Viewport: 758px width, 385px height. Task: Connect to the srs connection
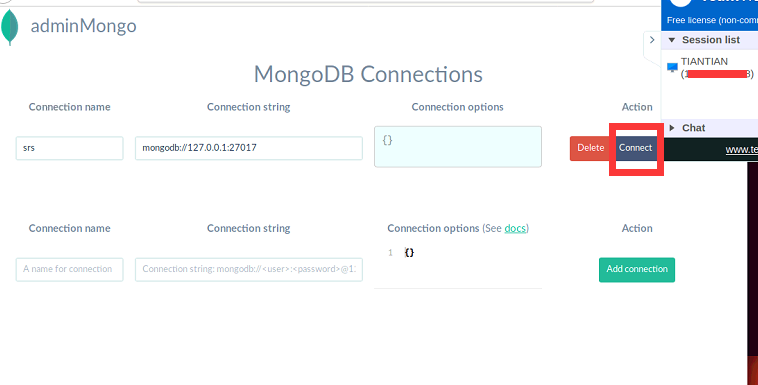point(635,148)
